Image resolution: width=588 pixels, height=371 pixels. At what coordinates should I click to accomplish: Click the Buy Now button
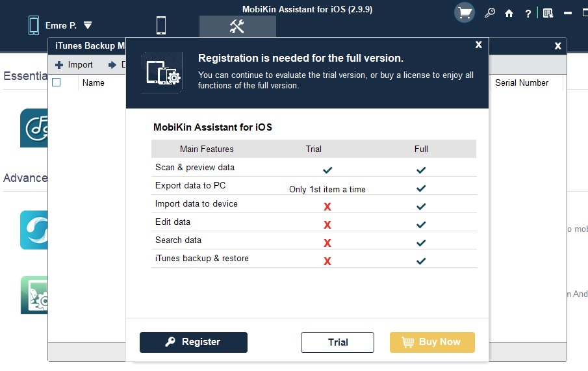pos(432,342)
